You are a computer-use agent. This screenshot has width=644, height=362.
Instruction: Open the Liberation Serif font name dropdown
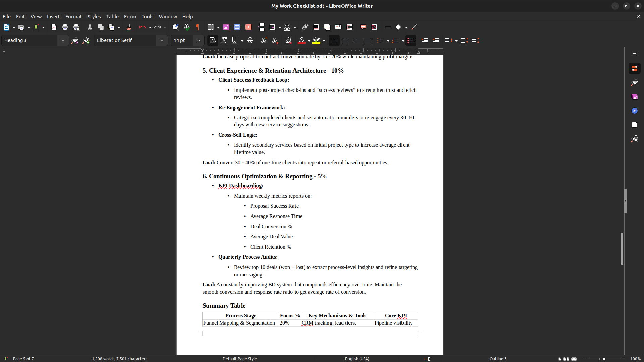[x=162, y=41]
